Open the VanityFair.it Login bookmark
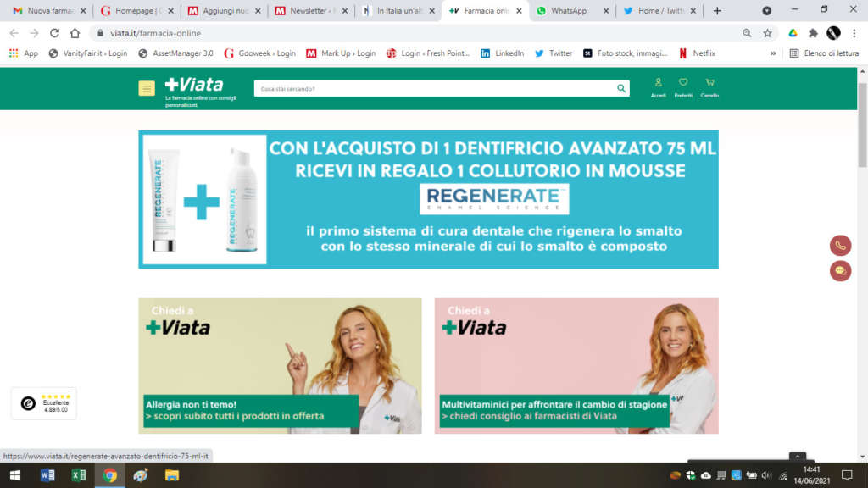The image size is (868, 488). [x=88, y=53]
